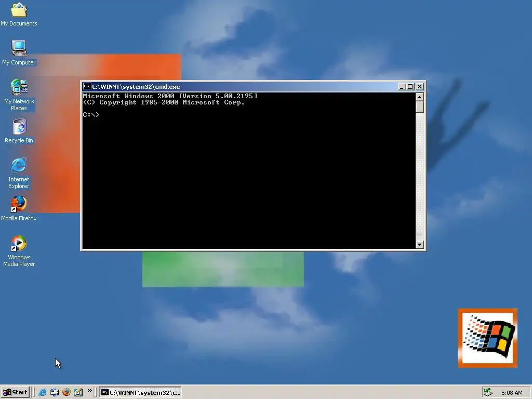Click the cmd.exe taskbar button
Image resolution: width=532 pixels, height=399 pixels.
[140, 392]
